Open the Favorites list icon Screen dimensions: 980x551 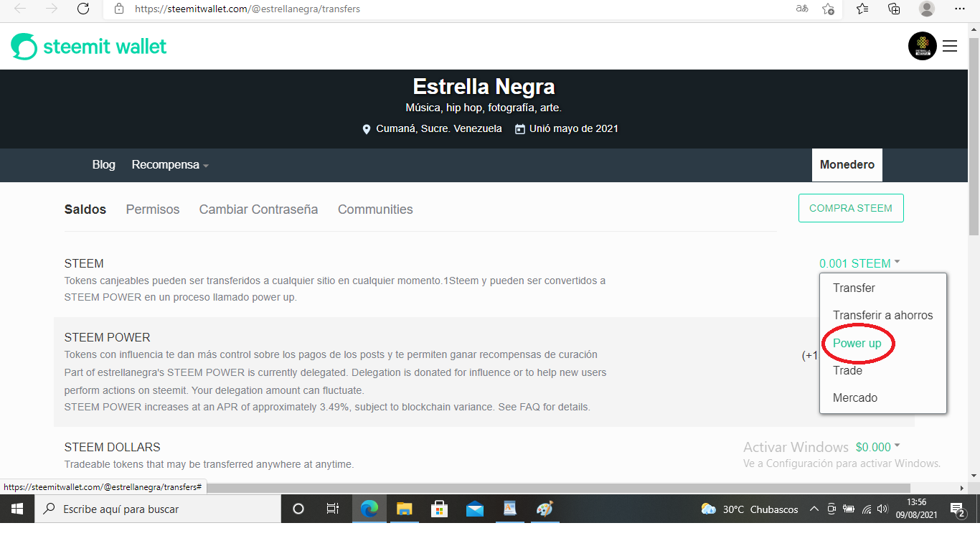pyautogui.click(x=862, y=9)
